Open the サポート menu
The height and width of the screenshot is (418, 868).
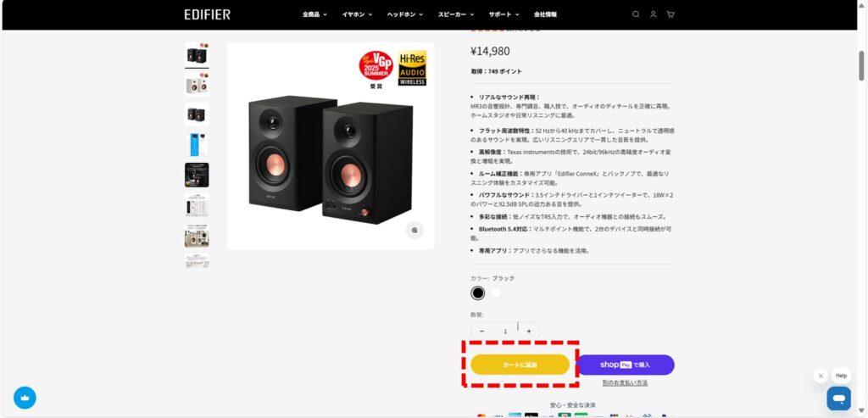coord(504,14)
